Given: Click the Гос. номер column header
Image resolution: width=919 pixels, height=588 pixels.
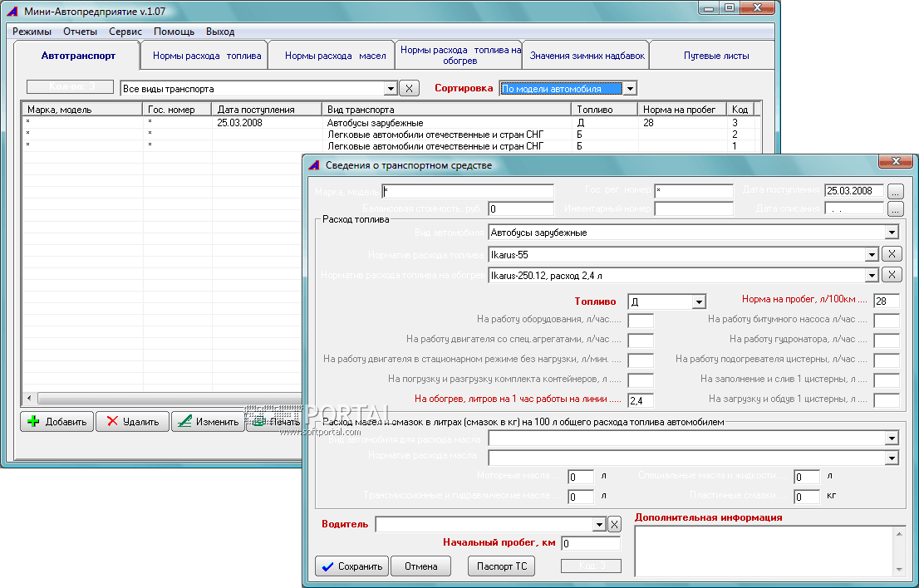Looking at the screenshot, I should click(177, 110).
